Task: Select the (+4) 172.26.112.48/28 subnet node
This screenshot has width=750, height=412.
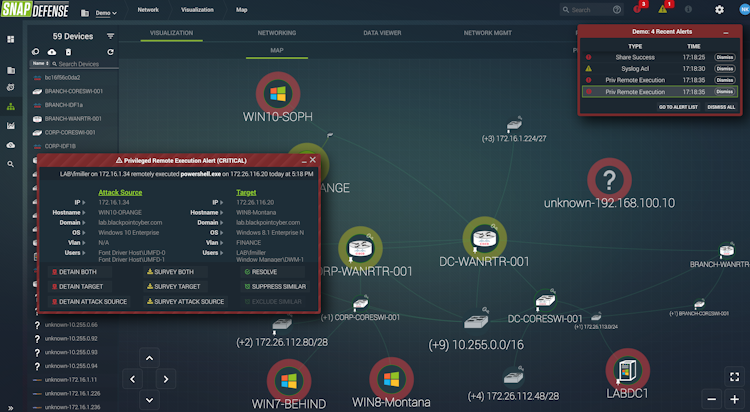Action: click(x=513, y=376)
